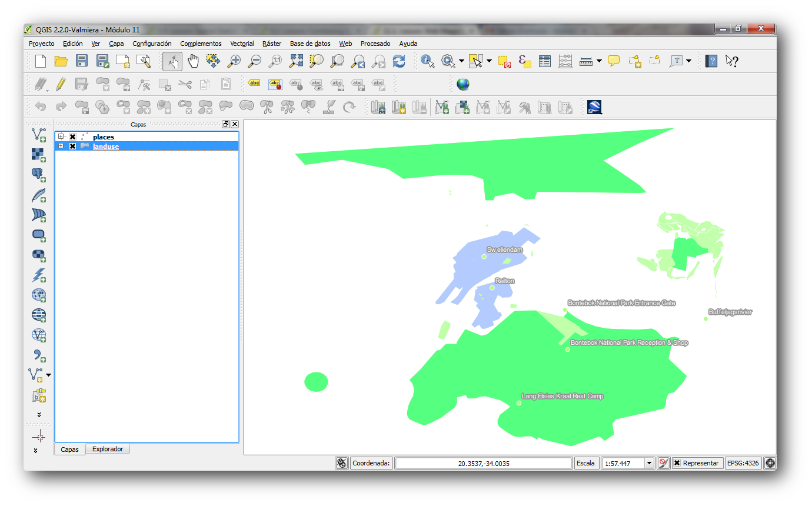The height and width of the screenshot is (506, 812).
Task: Open the field calculator abacus
Action: 565,61
